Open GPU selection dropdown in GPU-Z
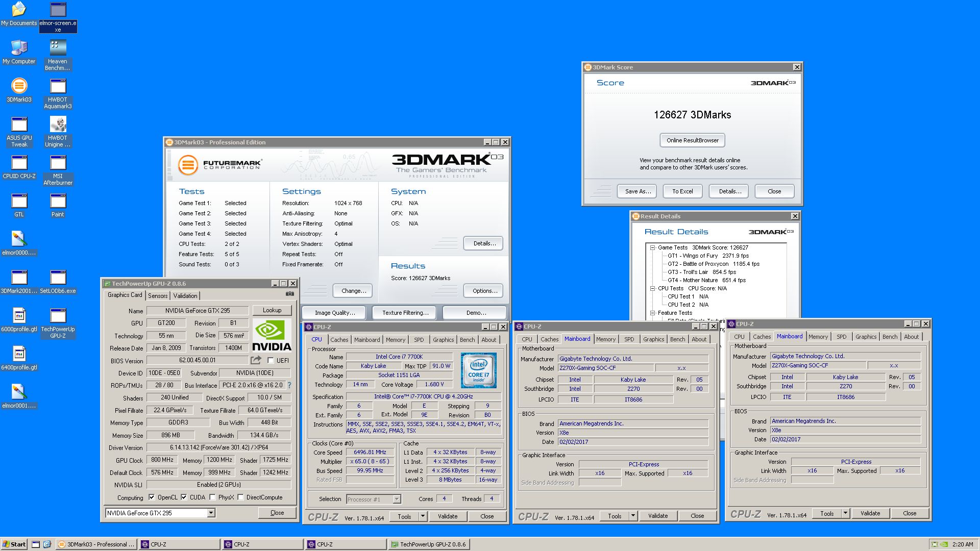Screen dimensions: 980x551 [211, 513]
